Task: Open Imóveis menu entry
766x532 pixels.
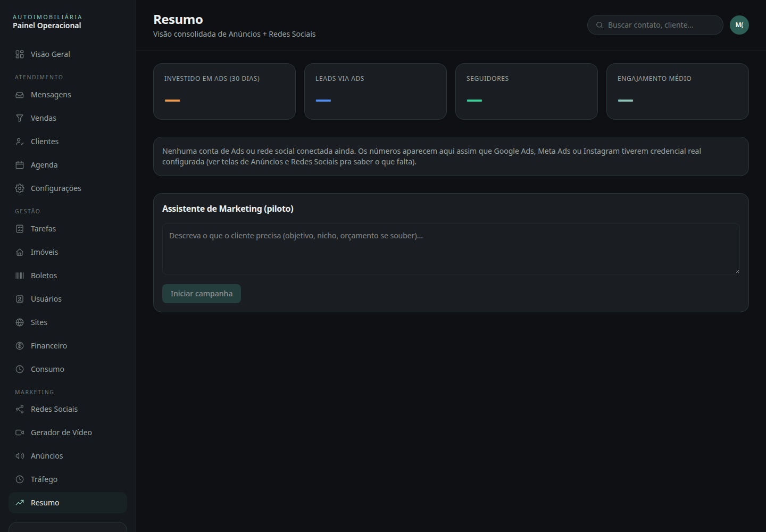Action: [x=68, y=252]
